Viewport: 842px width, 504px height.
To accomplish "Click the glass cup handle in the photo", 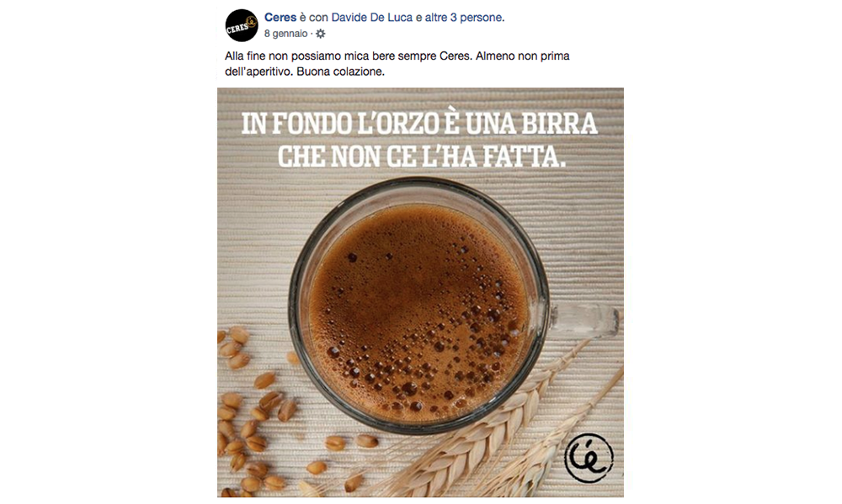I will click(x=584, y=320).
